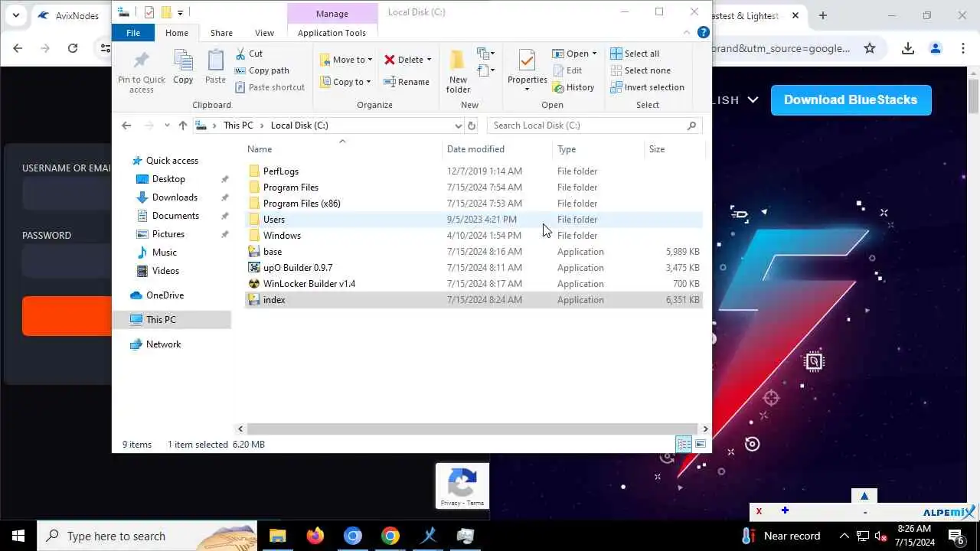This screenshot has width=980, height=551.
Task: Click the Paste ribbon button
Action: [216, 67]
